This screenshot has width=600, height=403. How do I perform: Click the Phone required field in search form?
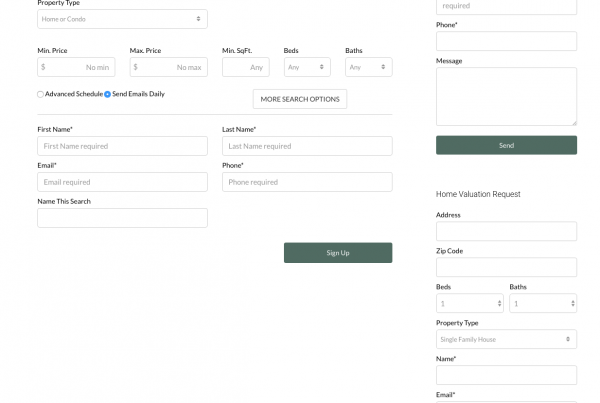click(x=307, y=182)
